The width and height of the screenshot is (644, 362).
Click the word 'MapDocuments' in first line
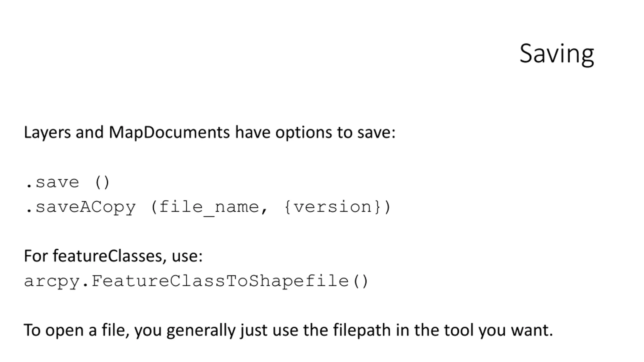(169, 133)
